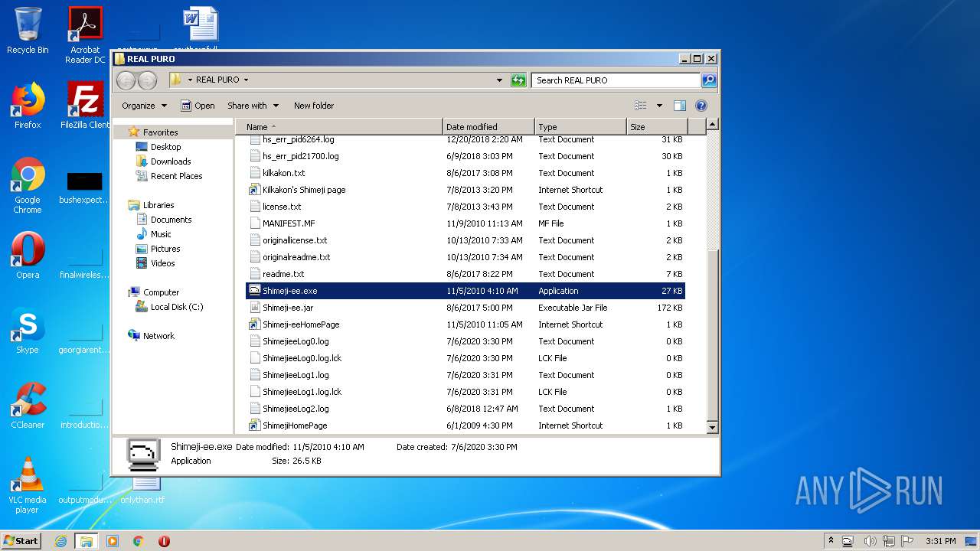Image resolution: width=980 pixels, height=551 pixels.
Task: Click Chrome icon in taskbar
Action: pyautogui.click(x=139, y=541)
